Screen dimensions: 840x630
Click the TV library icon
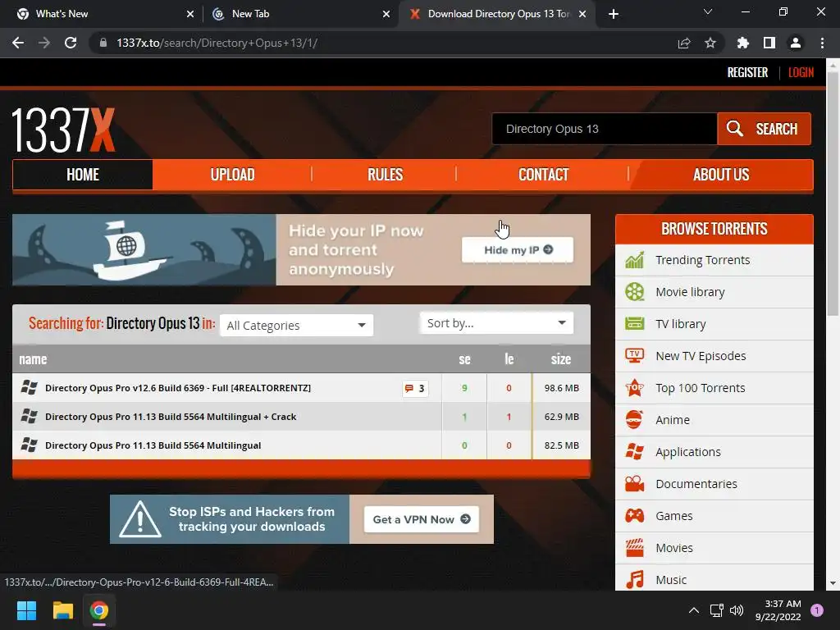[x=634, y=324]
